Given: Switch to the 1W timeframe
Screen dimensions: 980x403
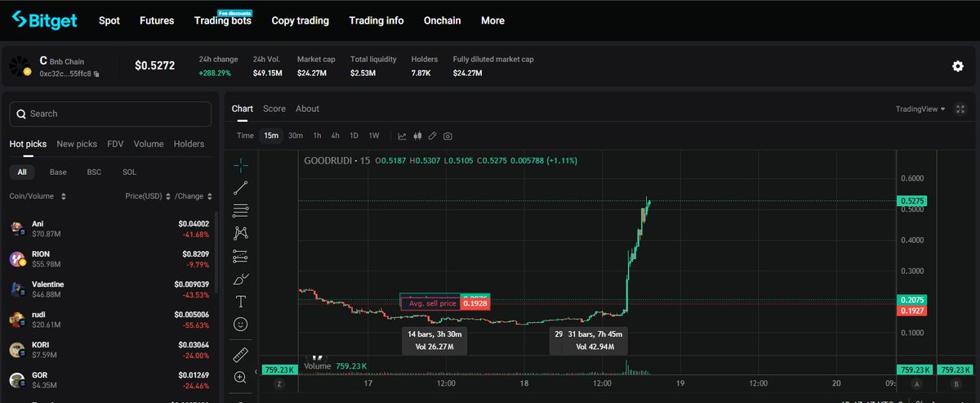Looking at the screenshot, I should tap(373, 136).
